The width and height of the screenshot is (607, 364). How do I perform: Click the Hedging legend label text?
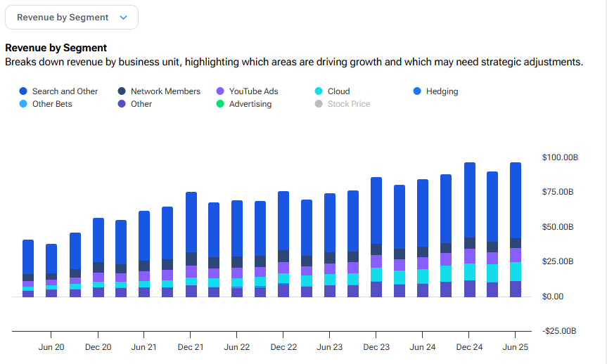442,91
